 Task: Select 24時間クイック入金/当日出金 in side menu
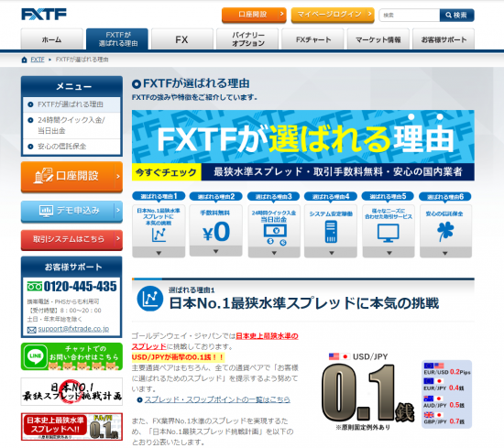pos(71,126)
